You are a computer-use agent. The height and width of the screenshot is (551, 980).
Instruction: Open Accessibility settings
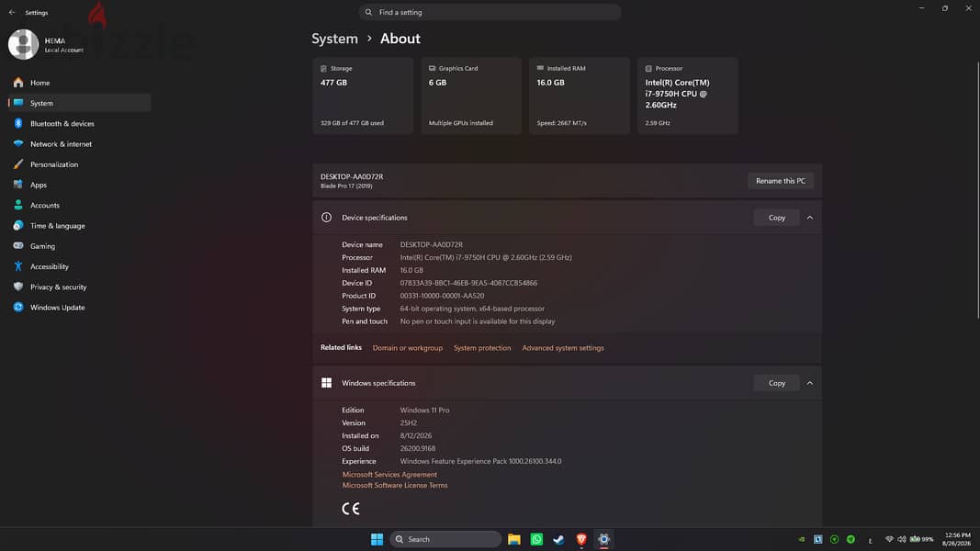pos(79,266)
